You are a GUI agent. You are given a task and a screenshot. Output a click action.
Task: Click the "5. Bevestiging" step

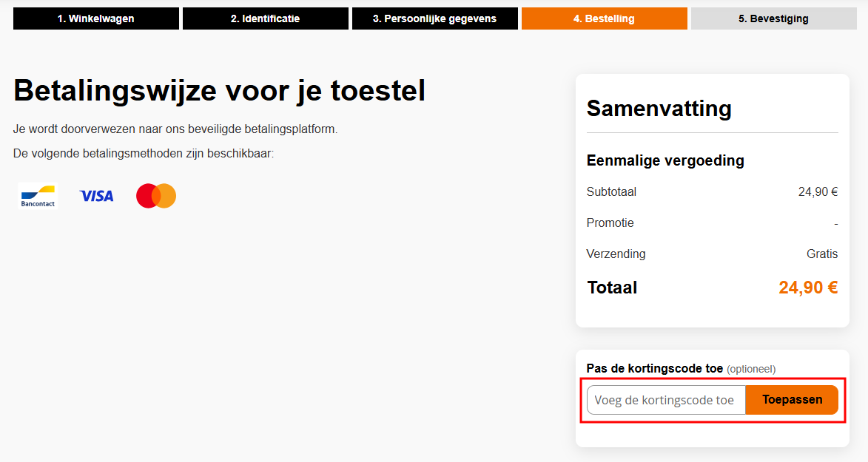click(x=773, y=18)
